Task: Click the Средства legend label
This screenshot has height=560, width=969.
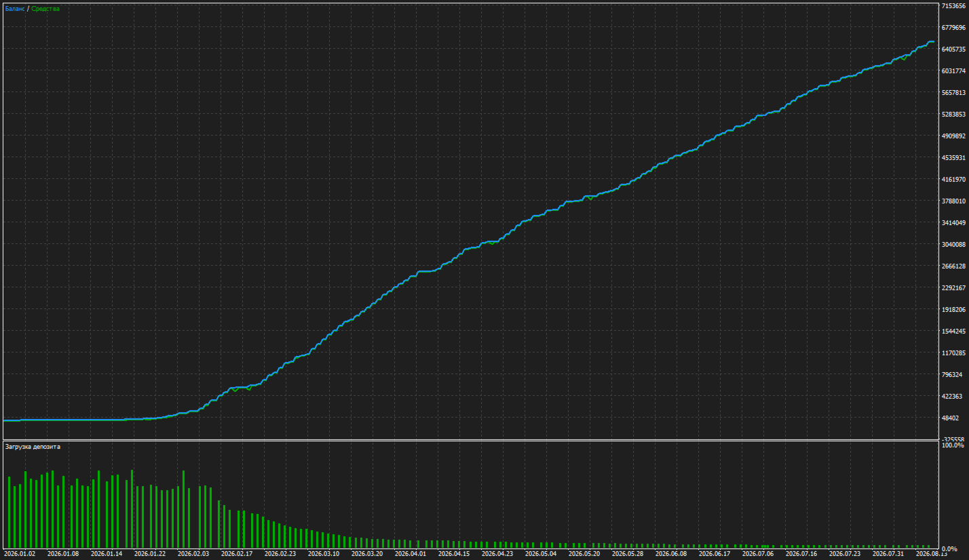Action: (x=45, y=9)
